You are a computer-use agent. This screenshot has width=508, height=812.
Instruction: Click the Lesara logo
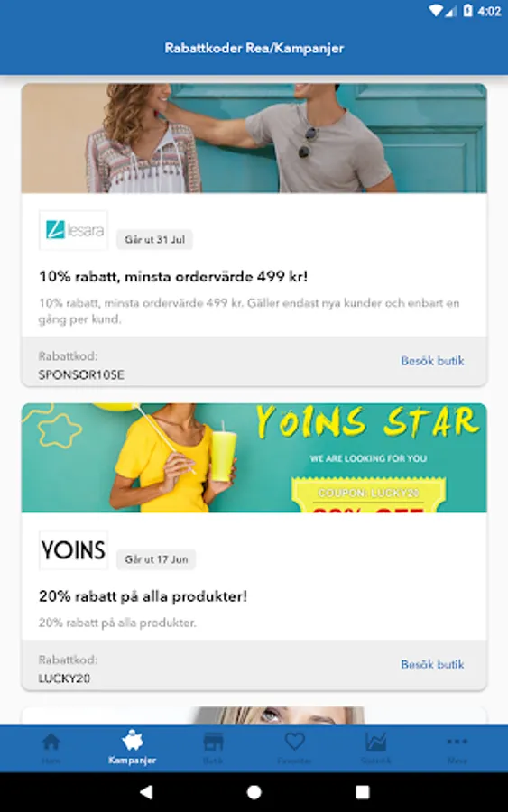click(x=73, y=230)
